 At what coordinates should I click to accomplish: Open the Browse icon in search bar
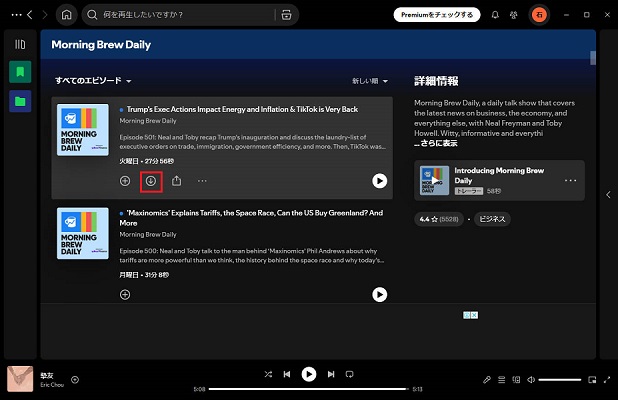coord(287,15)
